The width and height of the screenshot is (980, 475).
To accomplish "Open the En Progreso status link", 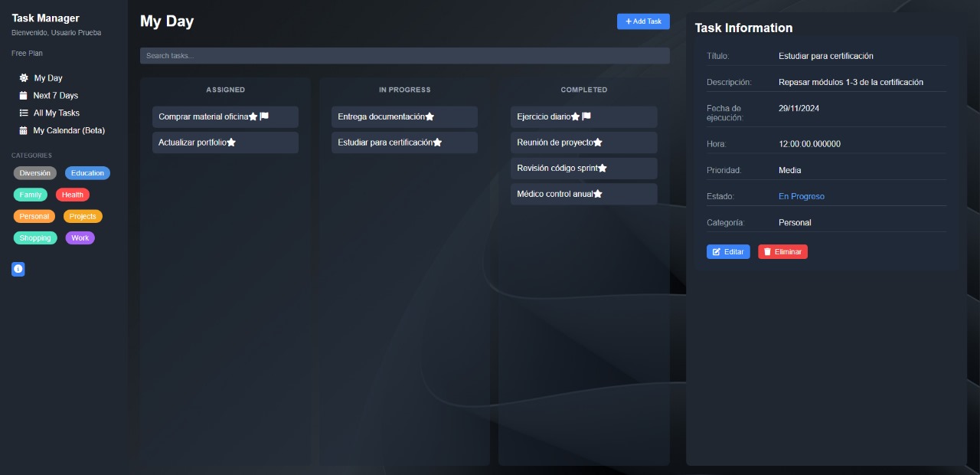I will click(x=801, y=196).
